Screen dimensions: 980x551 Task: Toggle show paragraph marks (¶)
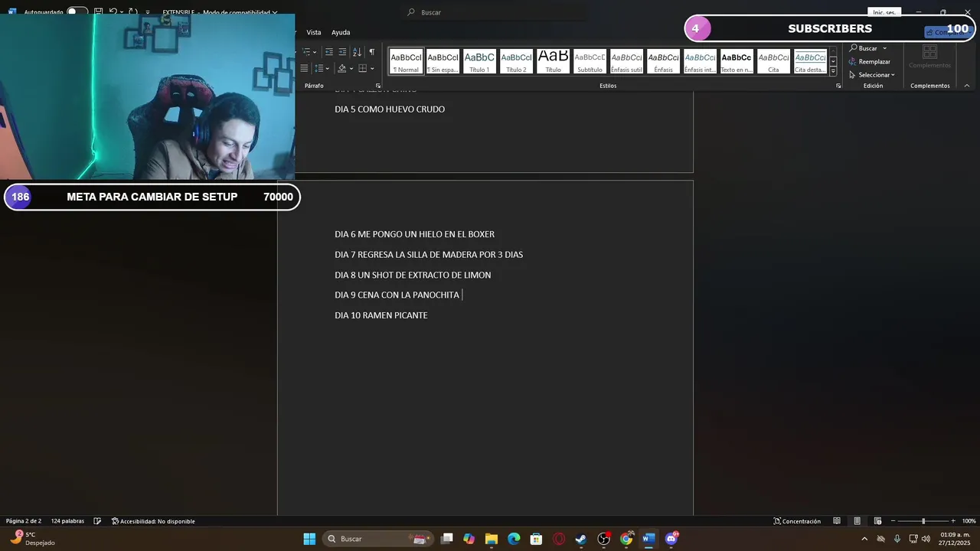tap(372, 52)
